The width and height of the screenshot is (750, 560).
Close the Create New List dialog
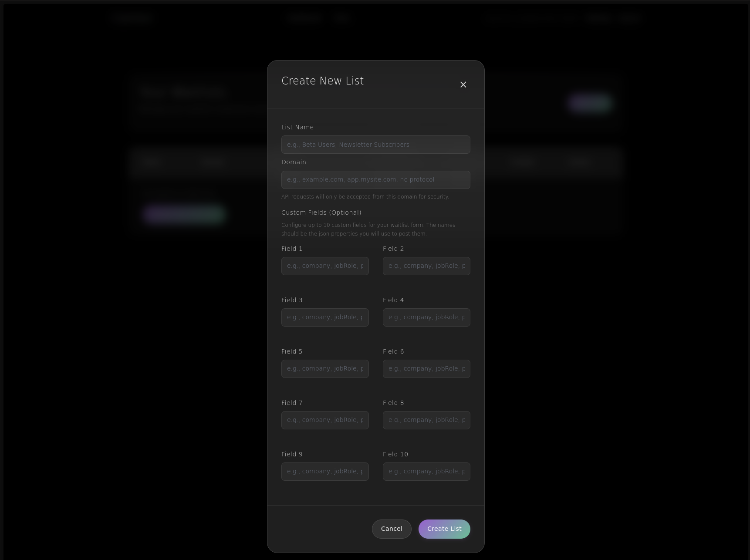point(463,84)
